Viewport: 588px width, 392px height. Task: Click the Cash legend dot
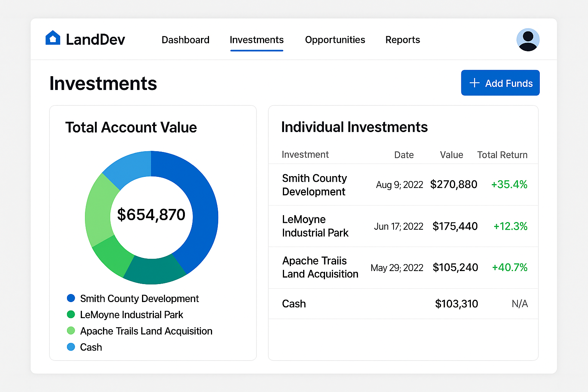(71, 347)
